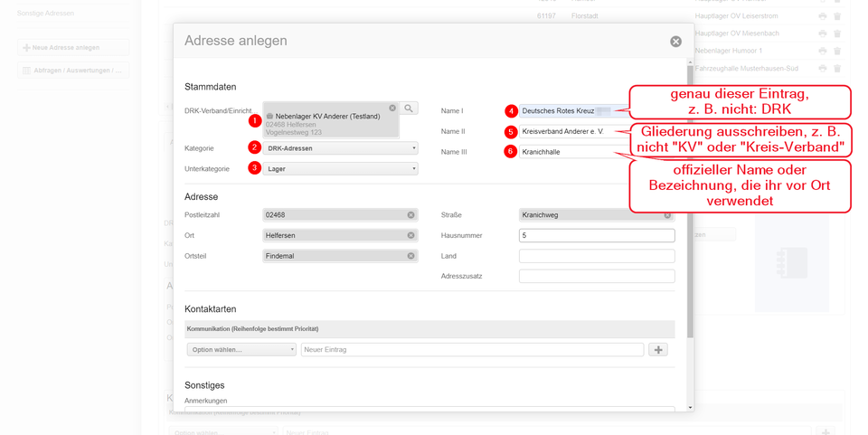
Task: Clear the Postleitzahl 02468 field
Action: (410, 214)
